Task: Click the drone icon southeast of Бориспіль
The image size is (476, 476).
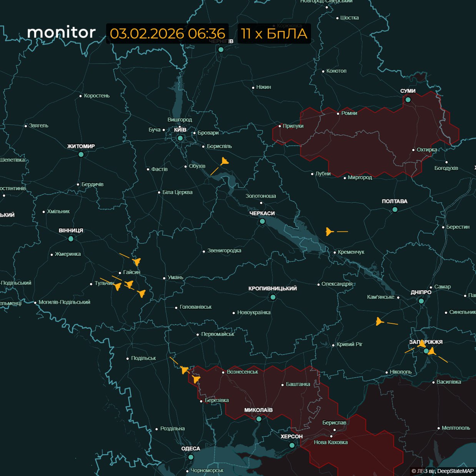Action: tap(224, 161)
